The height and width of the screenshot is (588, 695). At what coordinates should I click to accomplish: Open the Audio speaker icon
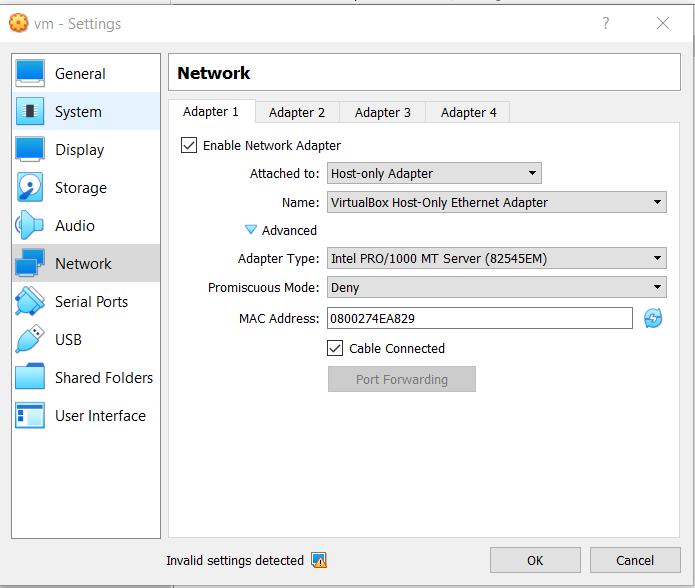30,225
